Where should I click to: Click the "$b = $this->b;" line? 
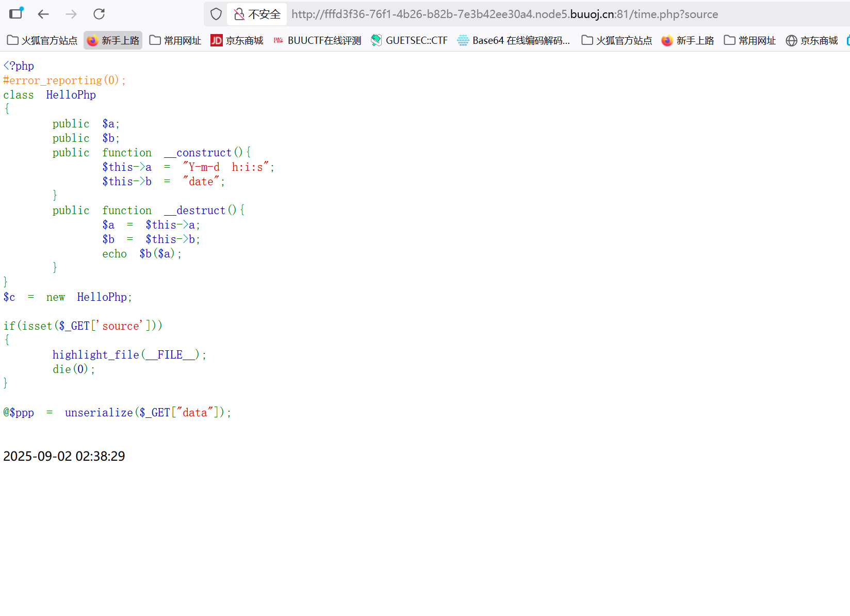click(151, 239)
